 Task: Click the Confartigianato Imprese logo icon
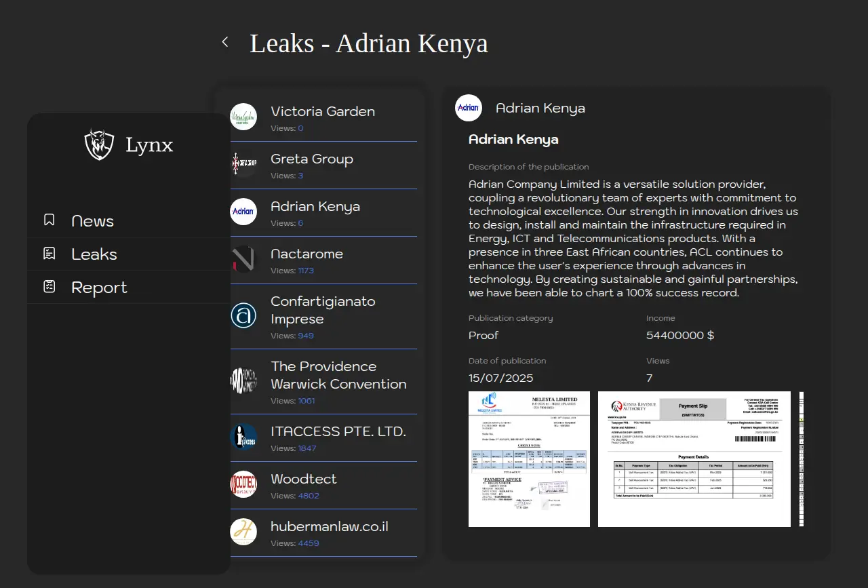point(243,315)
